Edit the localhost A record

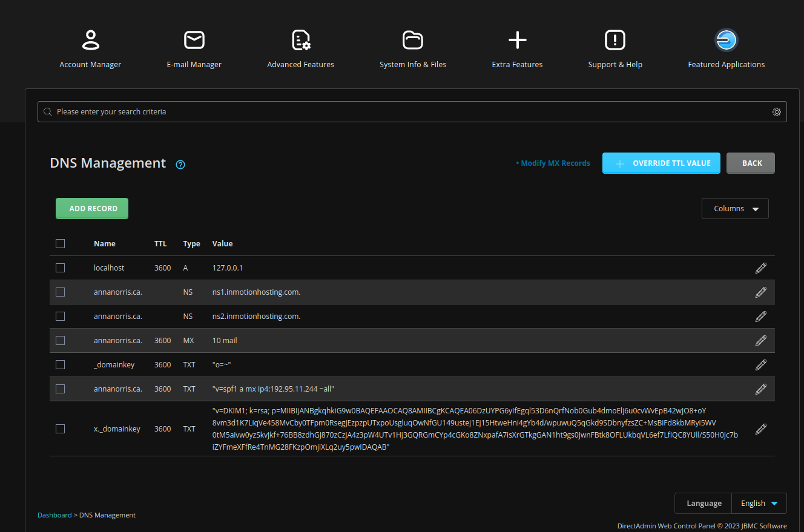[761, 268]
